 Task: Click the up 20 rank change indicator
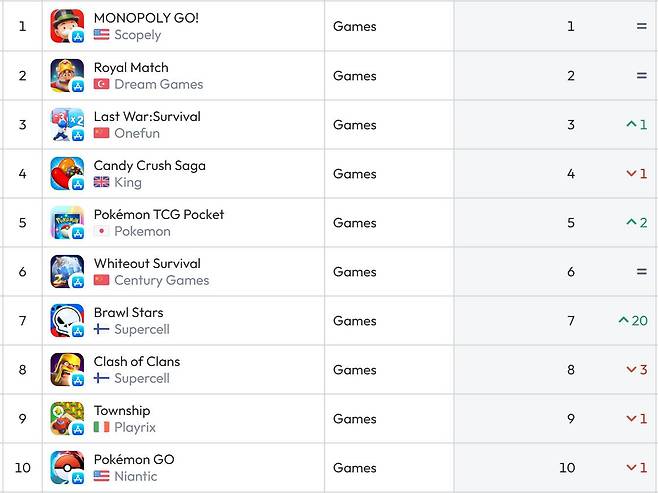point(633,321)
